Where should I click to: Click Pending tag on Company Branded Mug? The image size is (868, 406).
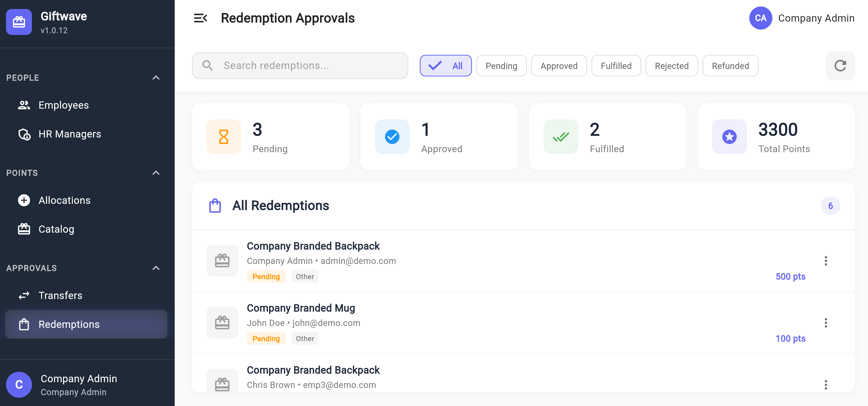pyautogui.click(x=266, y=338)
